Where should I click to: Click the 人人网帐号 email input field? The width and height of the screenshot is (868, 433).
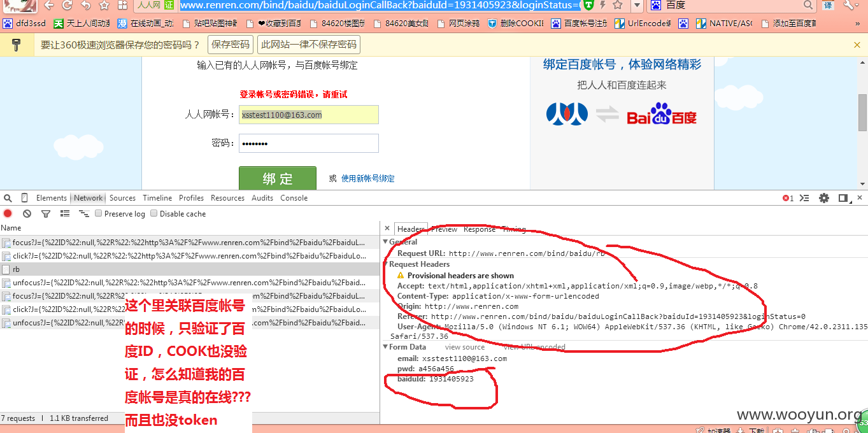tap(309, 115)
